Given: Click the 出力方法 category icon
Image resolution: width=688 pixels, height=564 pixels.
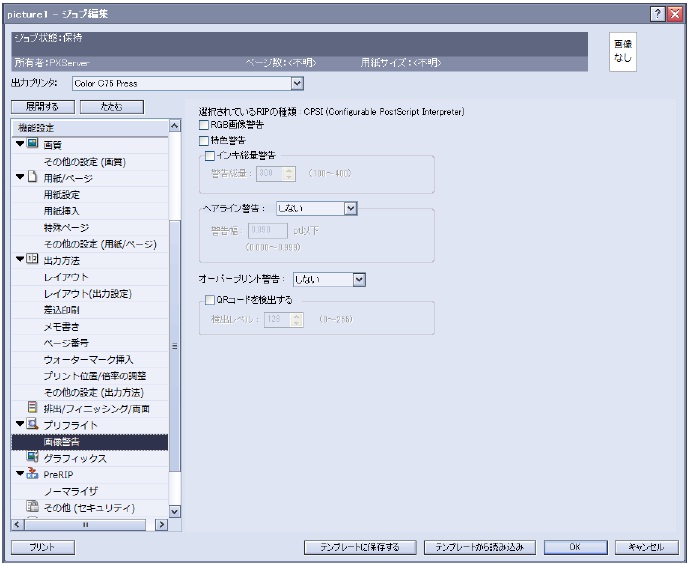Looking at the screenshot, I should 33,260.
